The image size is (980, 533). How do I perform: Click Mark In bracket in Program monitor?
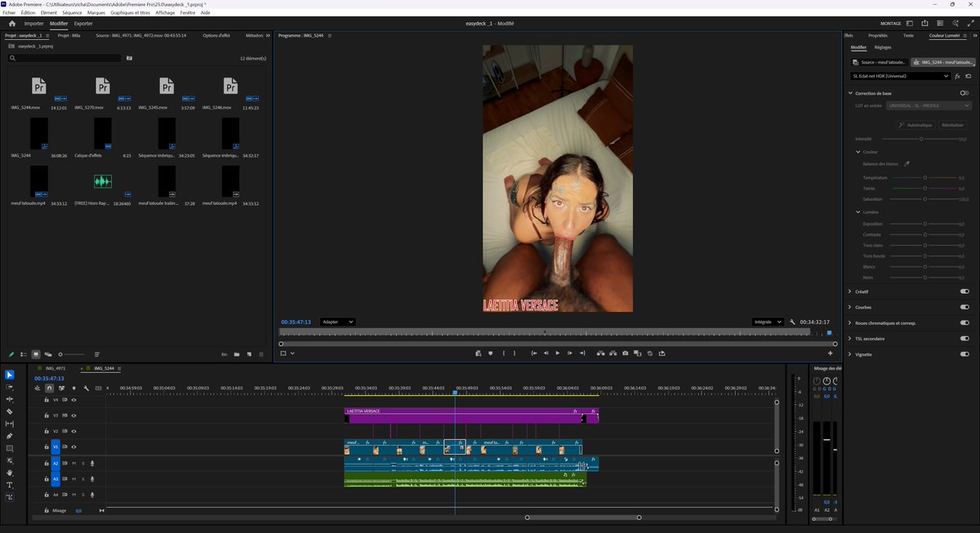tap(503, 353)
